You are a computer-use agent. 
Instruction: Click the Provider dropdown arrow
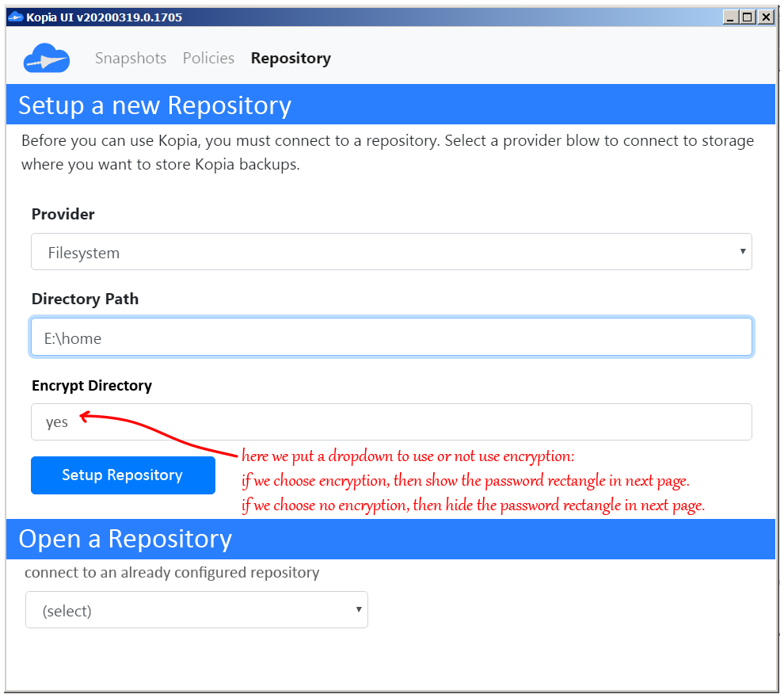point(743,251)
